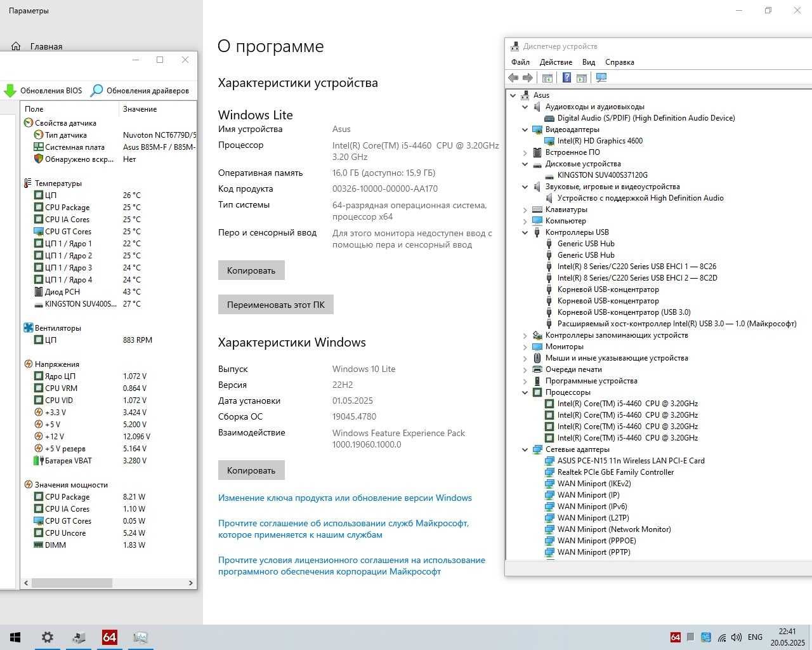Open Windows Start menu
The height and width of the screenshot is (650, 812).
pos(15,637)
